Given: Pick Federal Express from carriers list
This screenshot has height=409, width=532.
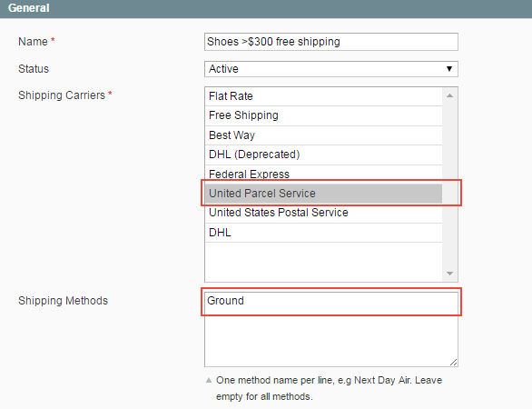Looking at the screenshot, I should [324, 174].
